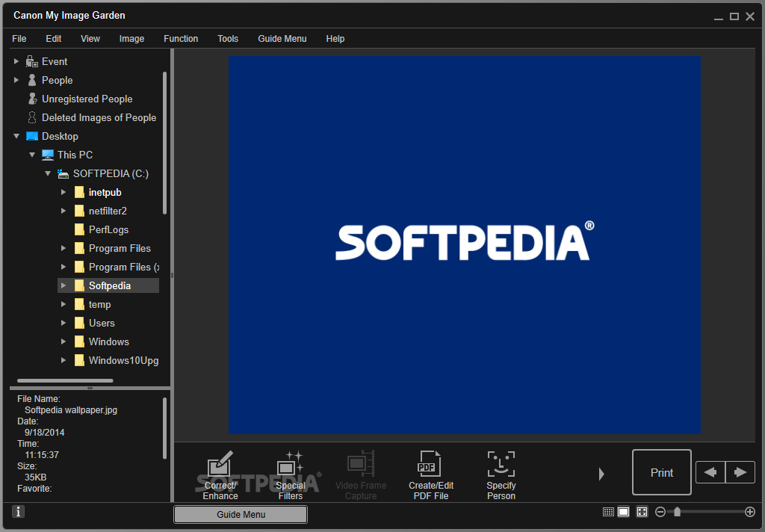Image resolution: width=765 pixels, height=532 pixels.
Task: Open the Special Filters tool
Action: [x=291, y=475]
